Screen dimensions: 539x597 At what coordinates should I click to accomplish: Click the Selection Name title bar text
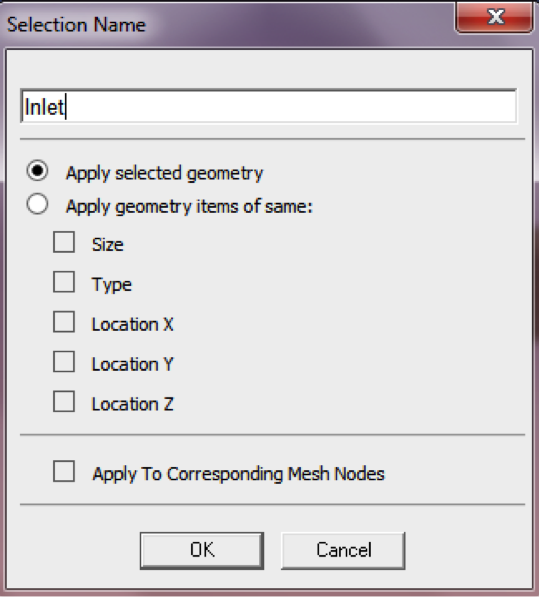point(76,25)
